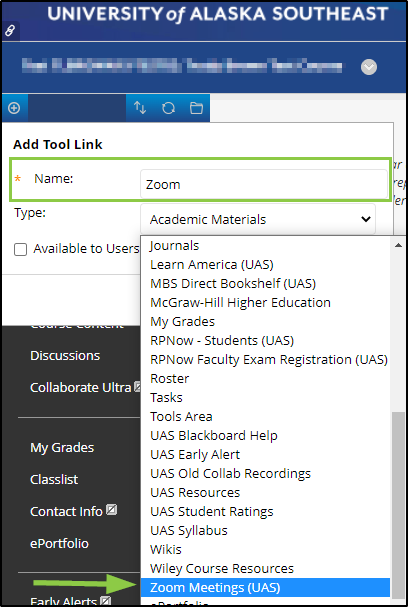Open My Grades in the course menu

click(x=62, y=448)
